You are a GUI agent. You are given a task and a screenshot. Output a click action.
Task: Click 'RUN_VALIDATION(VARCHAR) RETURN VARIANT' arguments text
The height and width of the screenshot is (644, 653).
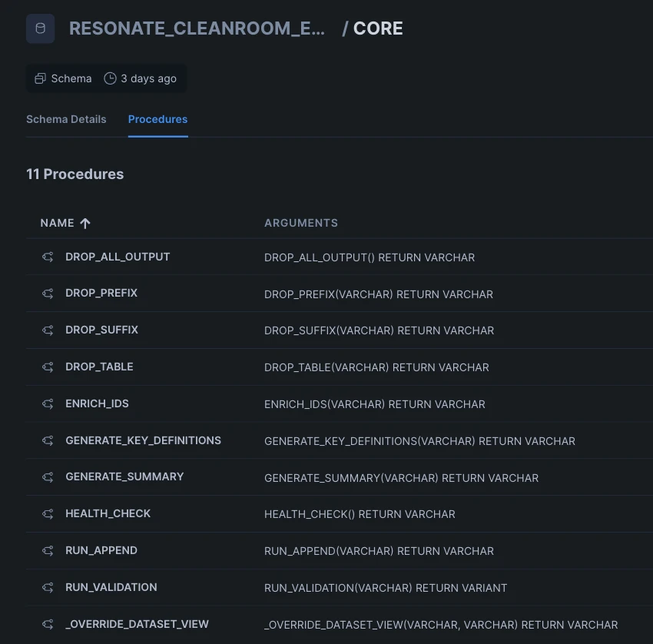[x=386, y=588]
